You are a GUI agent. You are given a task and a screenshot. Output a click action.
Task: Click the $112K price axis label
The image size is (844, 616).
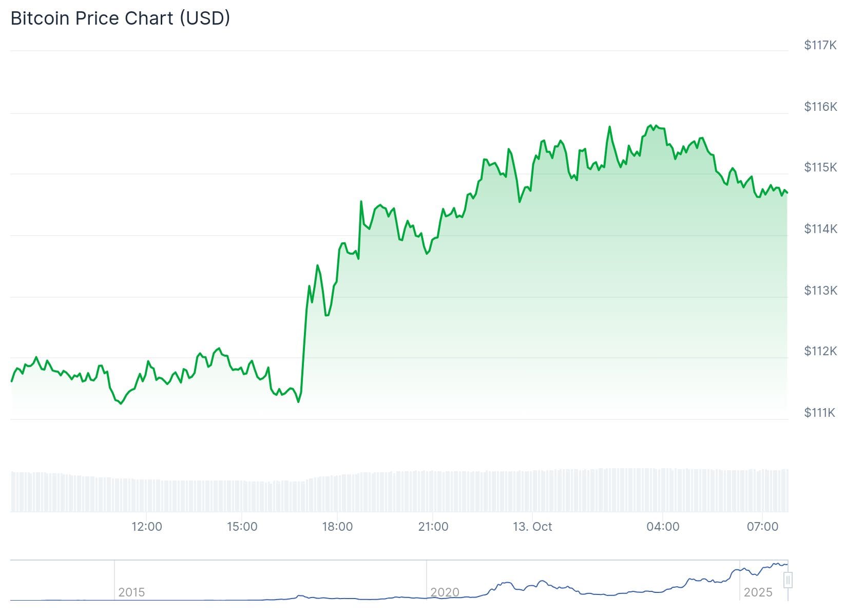(820, 351)
